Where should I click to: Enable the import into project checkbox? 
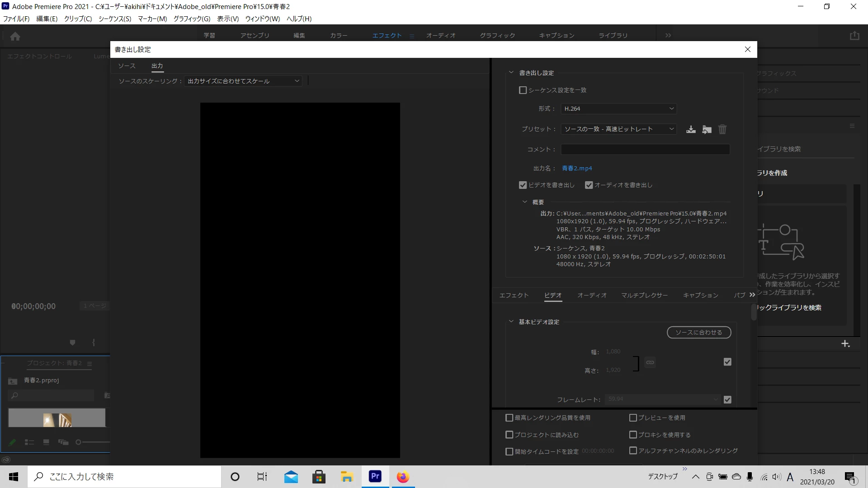point(509,435)
